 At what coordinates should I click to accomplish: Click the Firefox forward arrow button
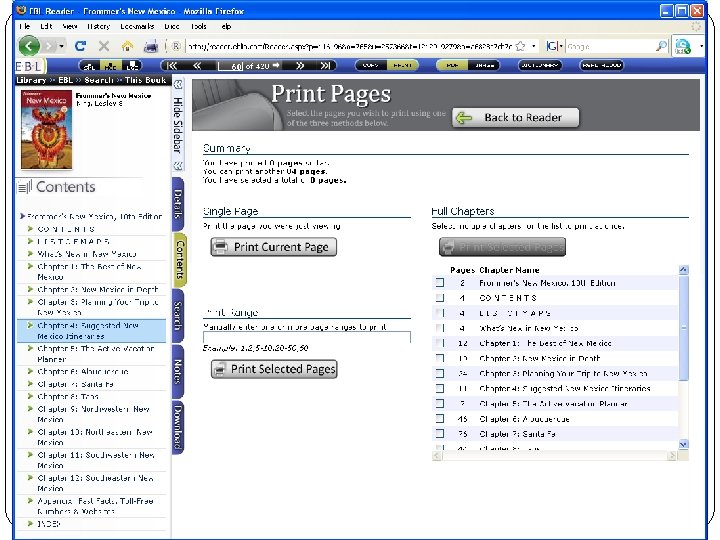(50, 46)
